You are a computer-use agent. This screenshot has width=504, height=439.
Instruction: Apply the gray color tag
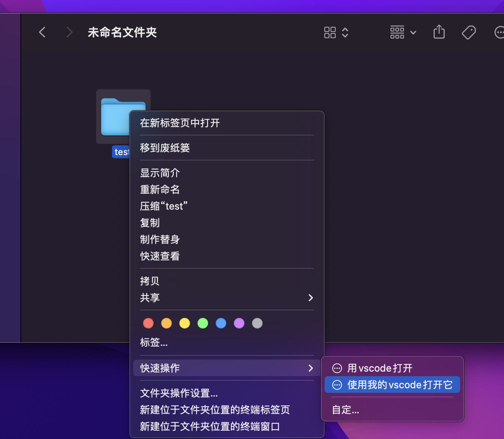(x=257, y=323)
